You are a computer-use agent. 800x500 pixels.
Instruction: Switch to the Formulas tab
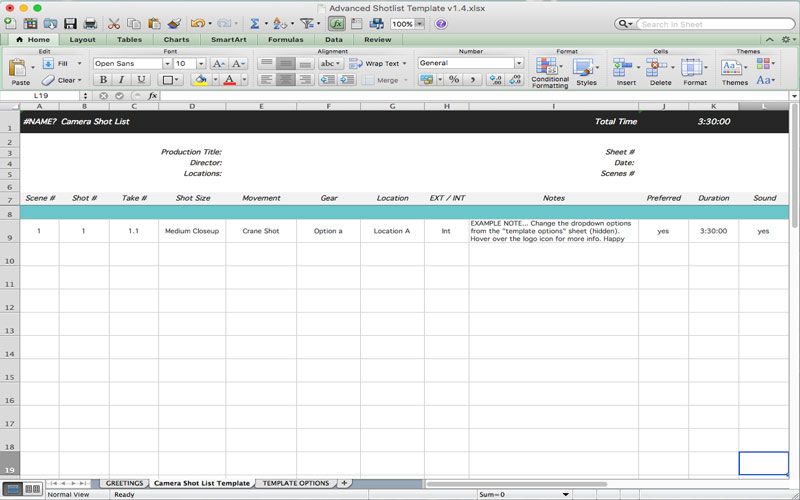coord(286,39)
